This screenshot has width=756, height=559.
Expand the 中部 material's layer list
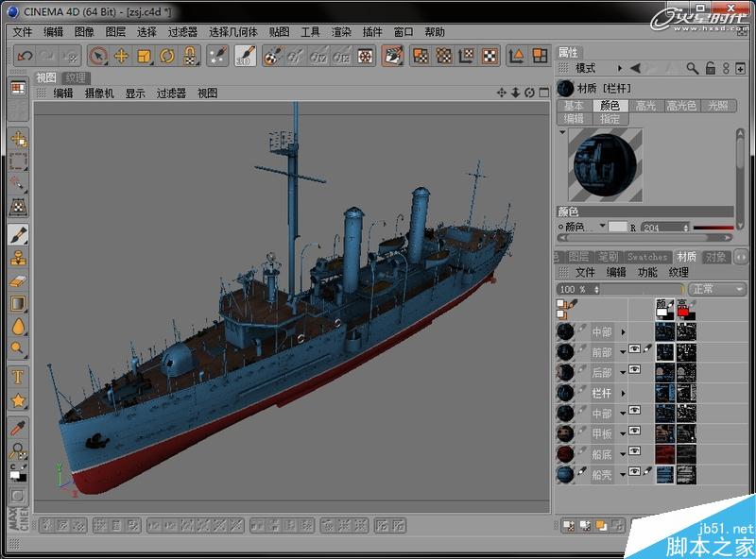pyautogui.click(x=623, y=332)
